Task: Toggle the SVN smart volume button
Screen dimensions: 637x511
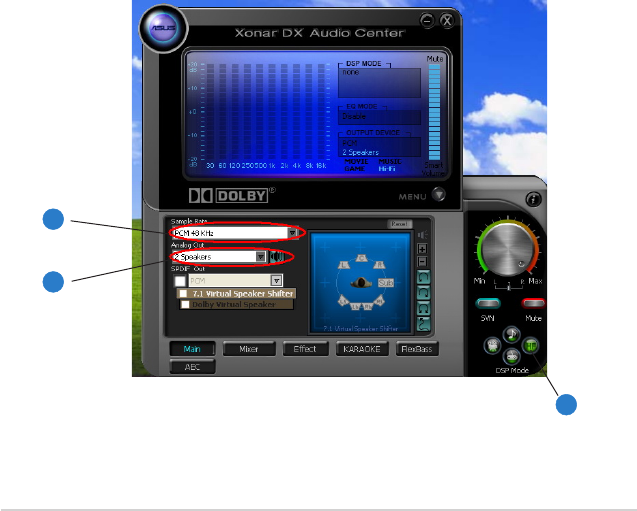Action: tap(488, 303)
